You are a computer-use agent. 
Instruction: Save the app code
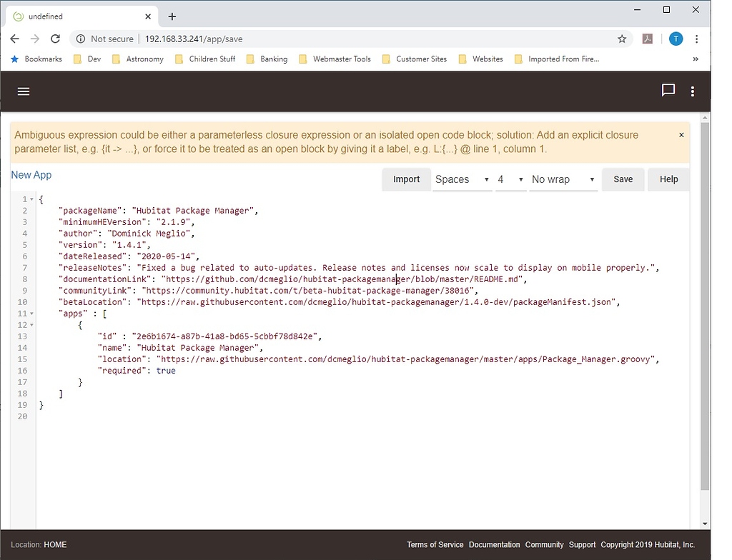click(x=623, y=179)
